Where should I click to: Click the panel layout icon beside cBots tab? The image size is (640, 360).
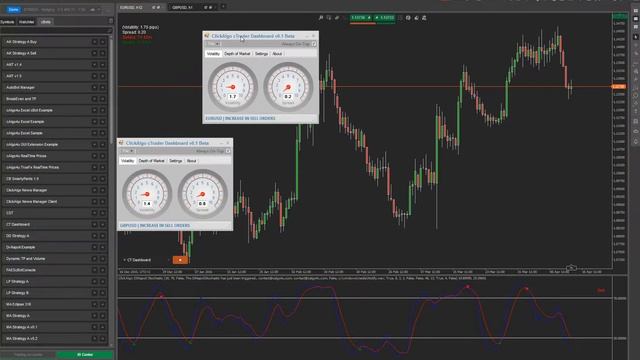point(110,21)
